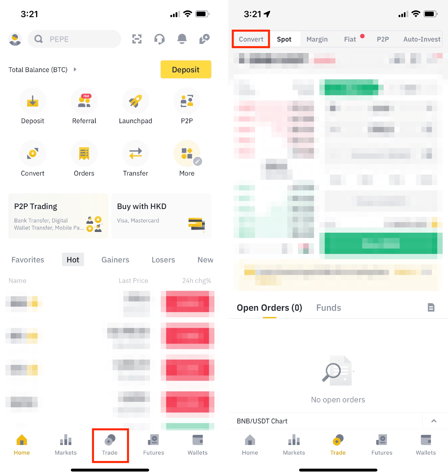Tap the yellow Deposit button
The image size is (448, 476).
[x=185, y=69]
